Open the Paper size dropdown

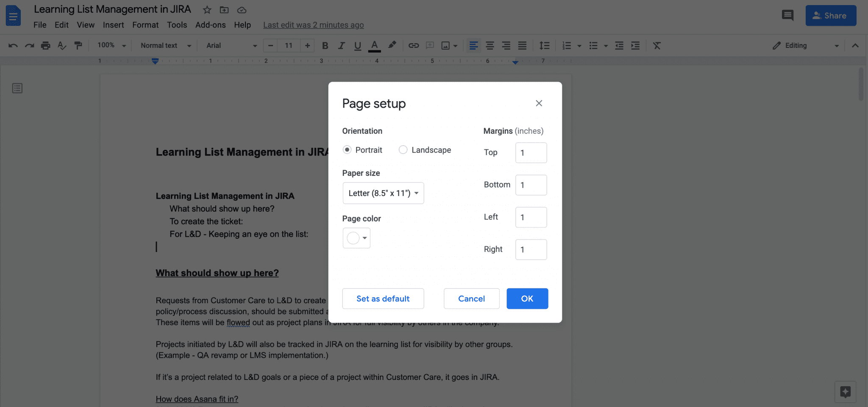(x=383, y=193)
